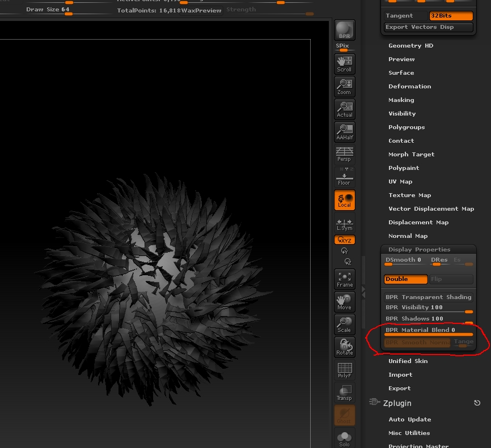Toggle the Double sided display button
Image resolution: width=491 pixels, height=448 pixels.
pos(406,279)
